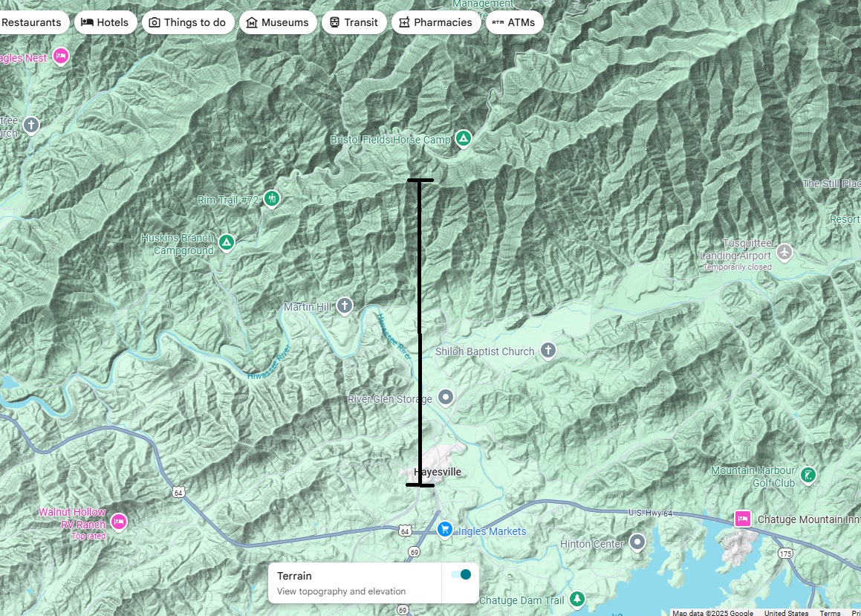
Task: Select the Walnut Hollow RV Ranch pin
Action: coord(119,522)
